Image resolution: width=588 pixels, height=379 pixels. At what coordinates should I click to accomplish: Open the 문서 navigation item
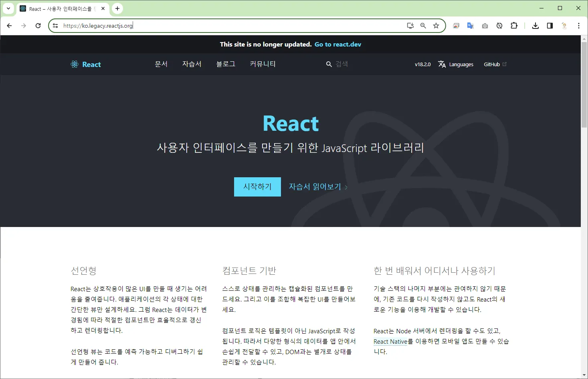(161, 64)
